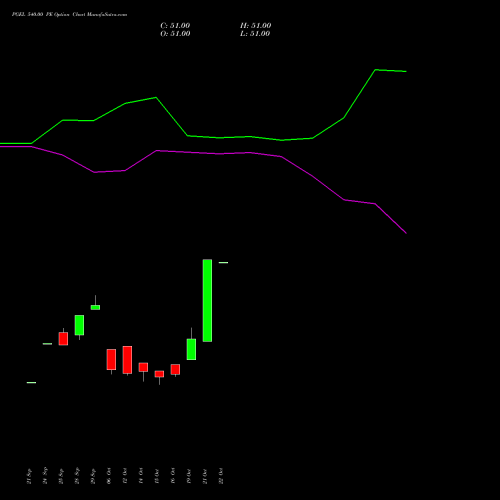
Task: Click the red candle for 14 Oct
Action: 143,367
